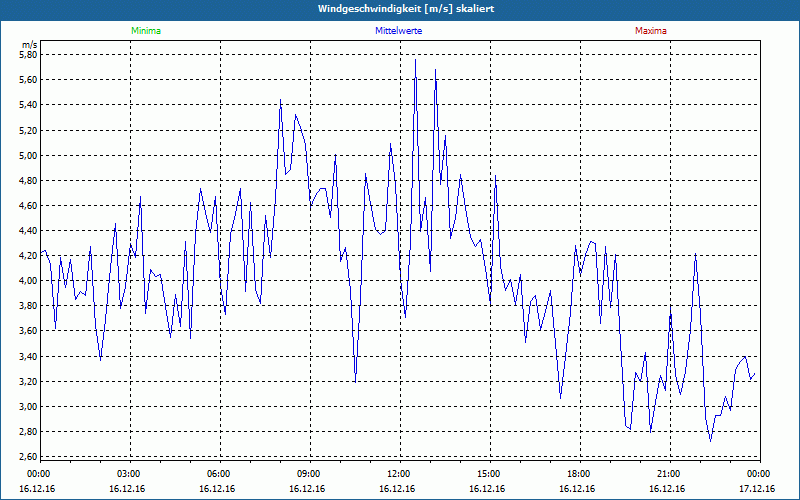Click the Mittelwerte legend label
The width and height of the screenshot is (800, 500).
tap(398, 31)
